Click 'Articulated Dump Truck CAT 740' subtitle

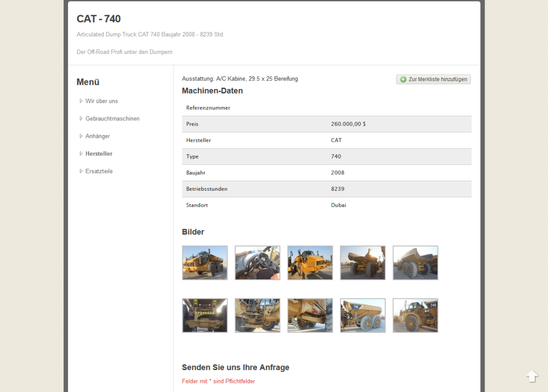(151, 34)
